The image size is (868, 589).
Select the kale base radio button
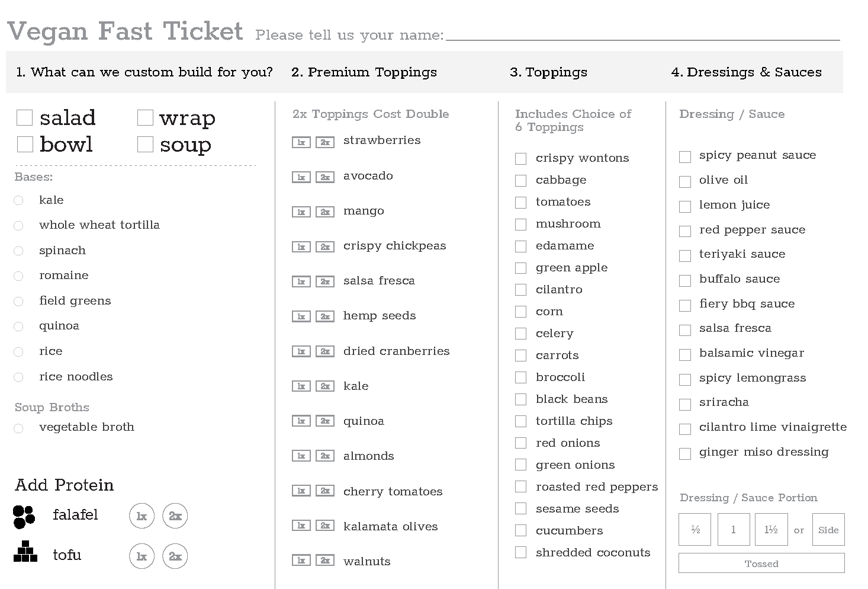[x=18, y=201]
